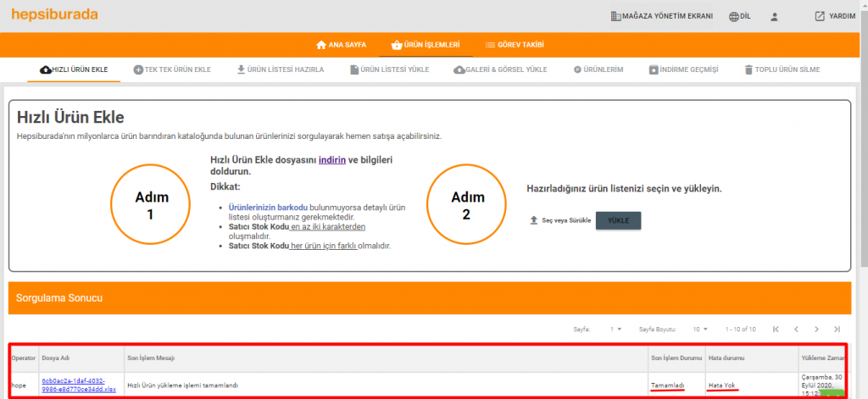Expand the Sayfa page number dropdown
This screenshot has height=399, width=868.
point(616,329)
